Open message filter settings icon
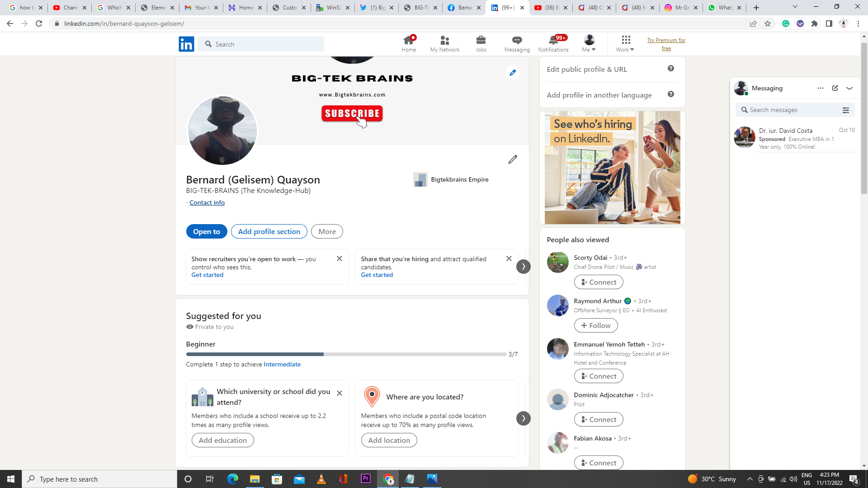Viewport: 868px width, 488px height. coord(846,110)
